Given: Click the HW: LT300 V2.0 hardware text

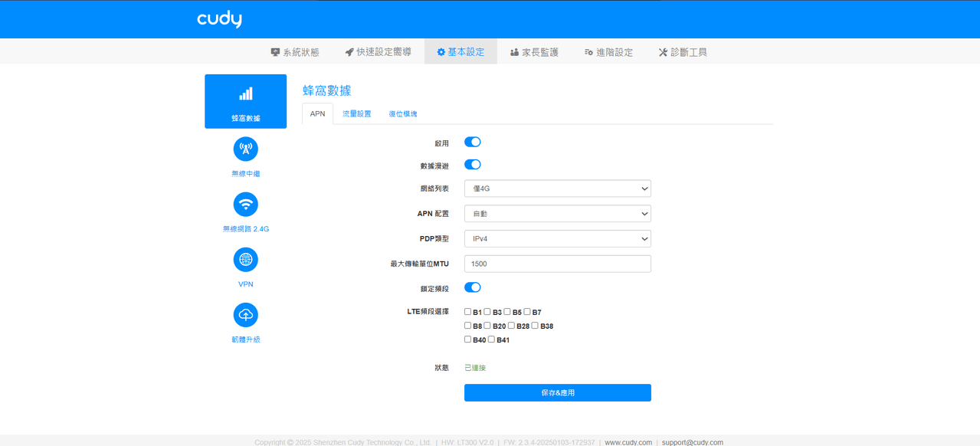Looking at the screenshot, I should click(467, 442).
